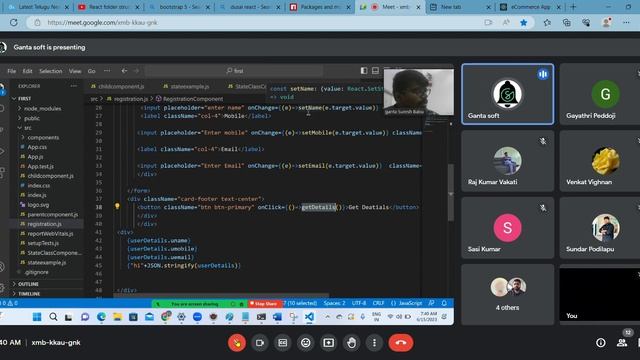This screenshot has width=640, height=360.
Task: Raise hand in the meeting
Action: (x=351, y=343)
